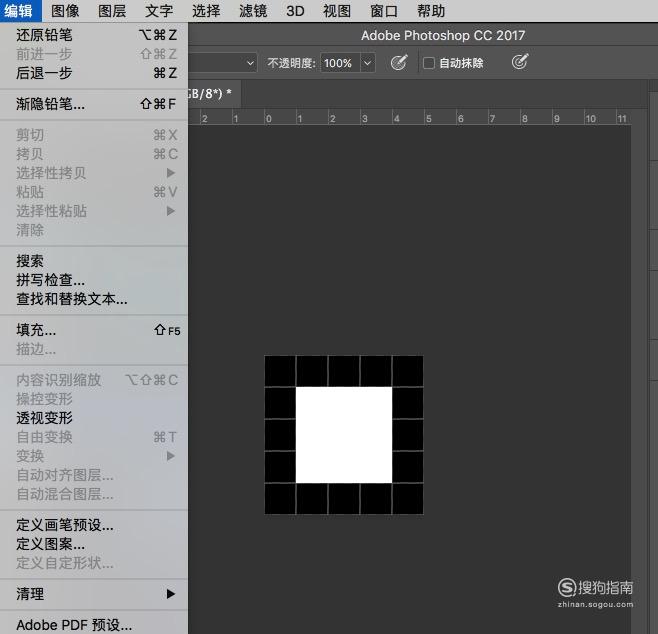Open the 图层 menu

(112, 11)
